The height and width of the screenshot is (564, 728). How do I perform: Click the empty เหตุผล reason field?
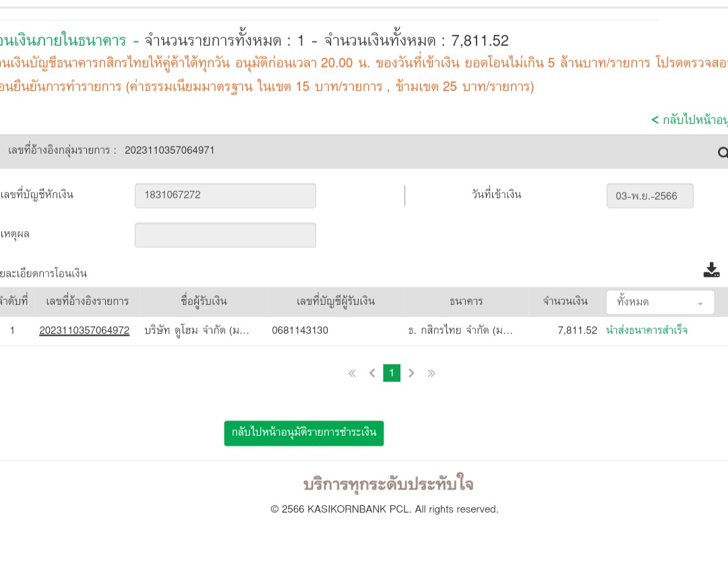tap(225, 235)
